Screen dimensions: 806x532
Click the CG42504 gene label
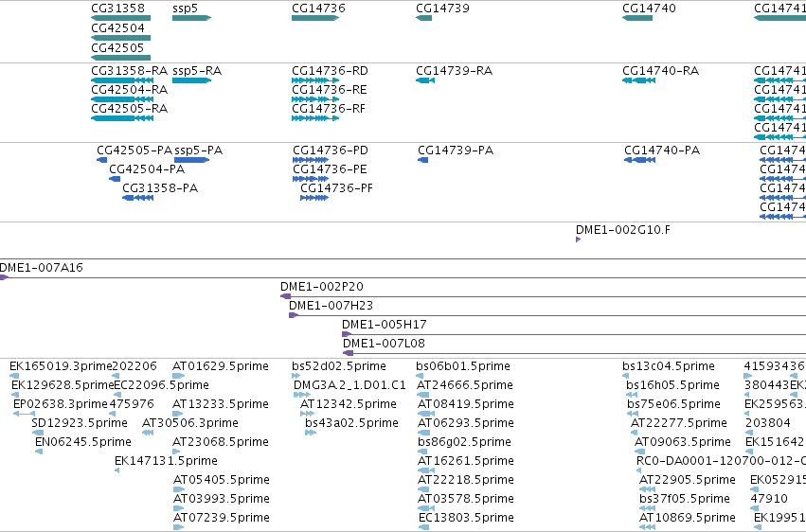[117, 28]
